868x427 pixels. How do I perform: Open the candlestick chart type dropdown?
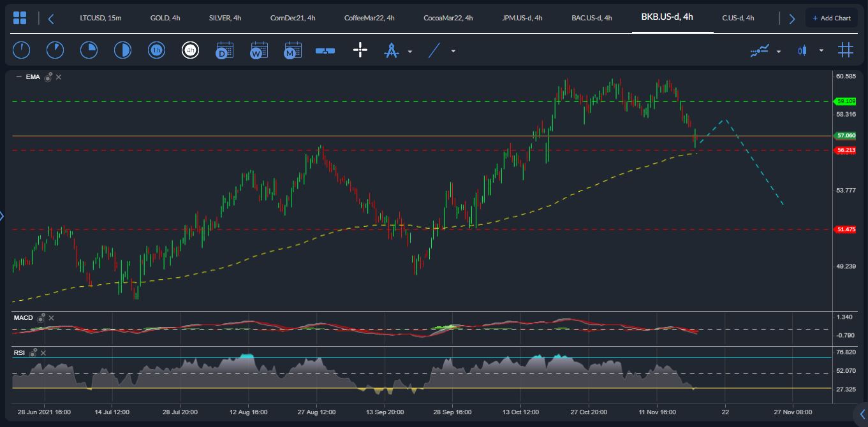[x=821, y=51]
